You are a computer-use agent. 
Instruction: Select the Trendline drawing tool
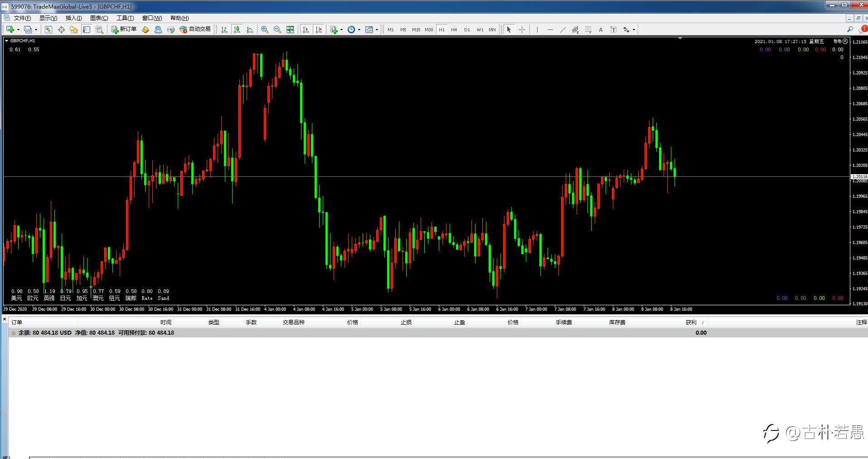[563, 29]
